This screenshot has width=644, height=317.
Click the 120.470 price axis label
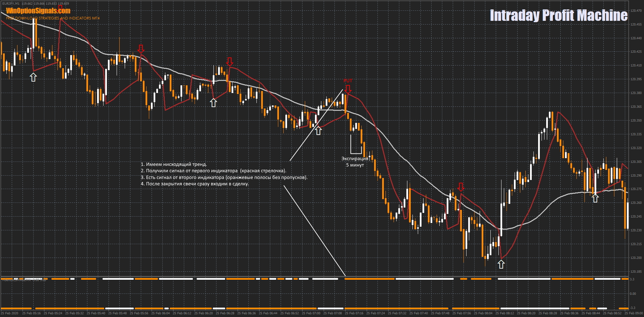(x=636, y=11)
